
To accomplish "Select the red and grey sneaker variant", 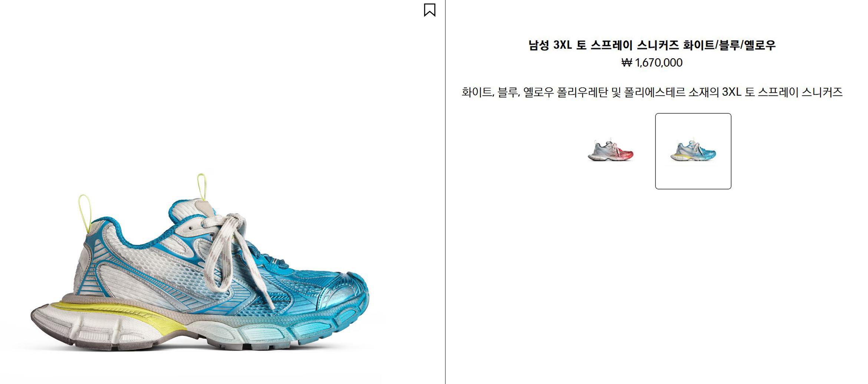I will 611,151.
